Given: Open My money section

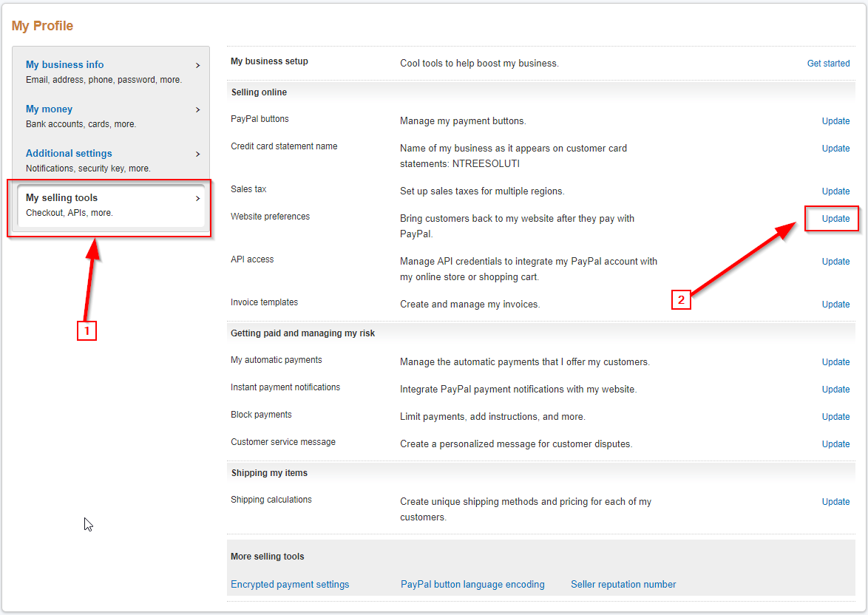Looking at the screenshot, I should (50, 109).
